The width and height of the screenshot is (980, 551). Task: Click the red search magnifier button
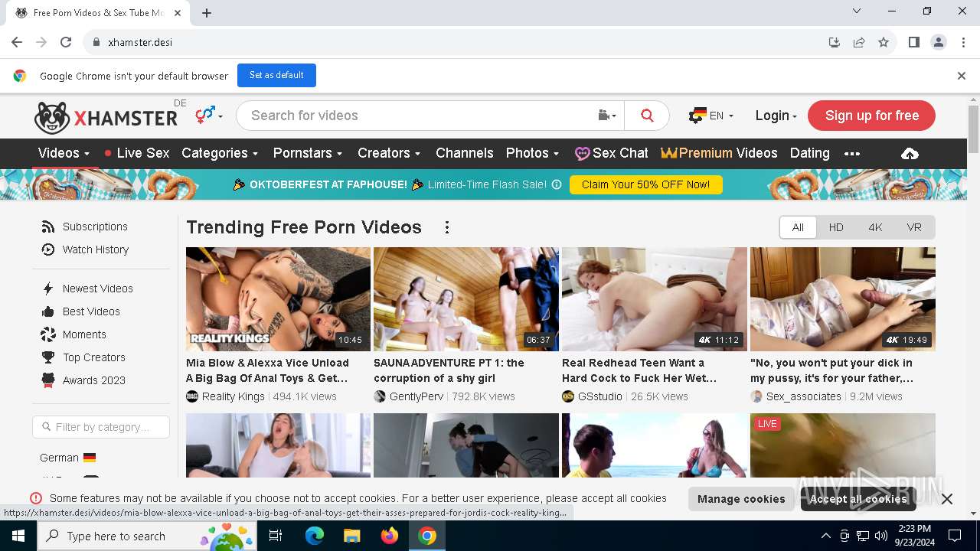647,116
